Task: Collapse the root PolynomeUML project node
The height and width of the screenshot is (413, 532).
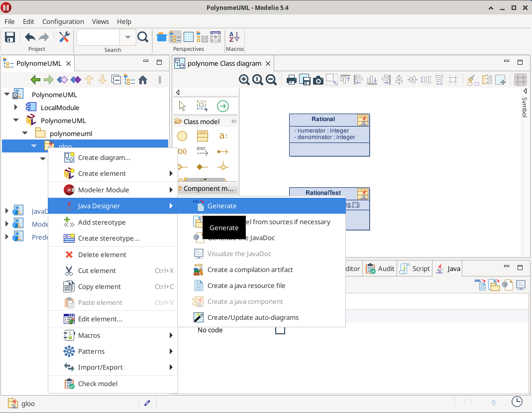Action: (7, 95)
